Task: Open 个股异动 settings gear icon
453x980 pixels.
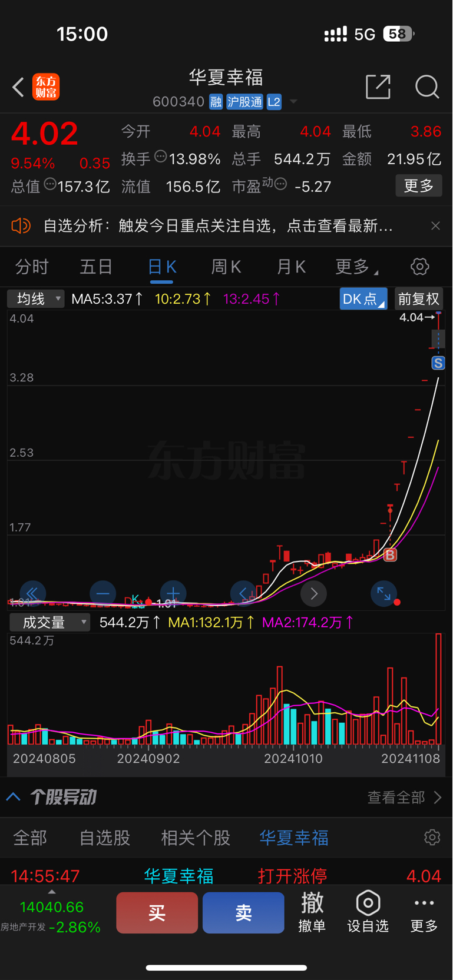Action: [432, 838]
